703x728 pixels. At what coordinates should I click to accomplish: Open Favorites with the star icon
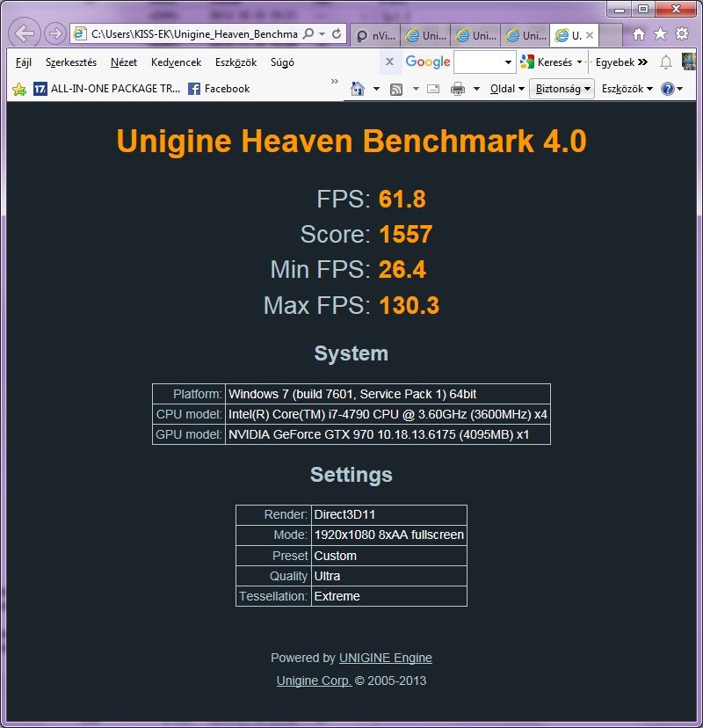tap(660, 34)
